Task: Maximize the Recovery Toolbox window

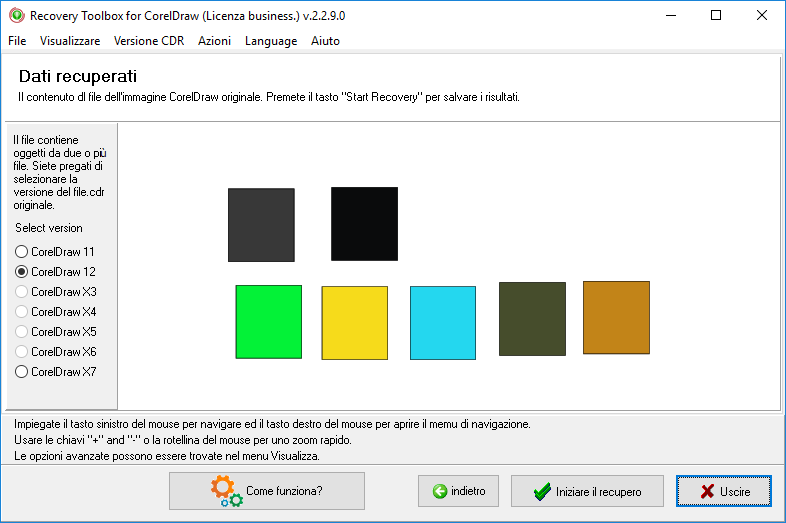Action: click(716, 16)
